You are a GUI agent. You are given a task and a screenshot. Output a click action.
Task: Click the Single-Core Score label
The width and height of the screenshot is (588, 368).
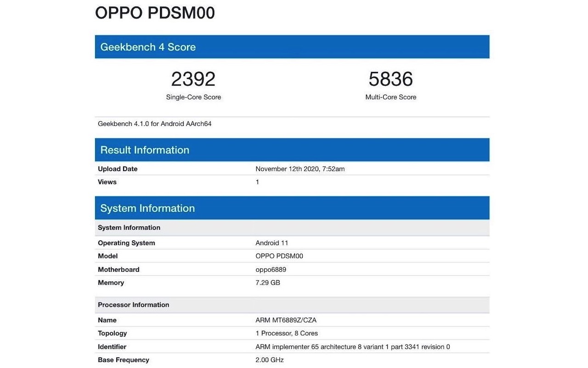tap(193, 97)
